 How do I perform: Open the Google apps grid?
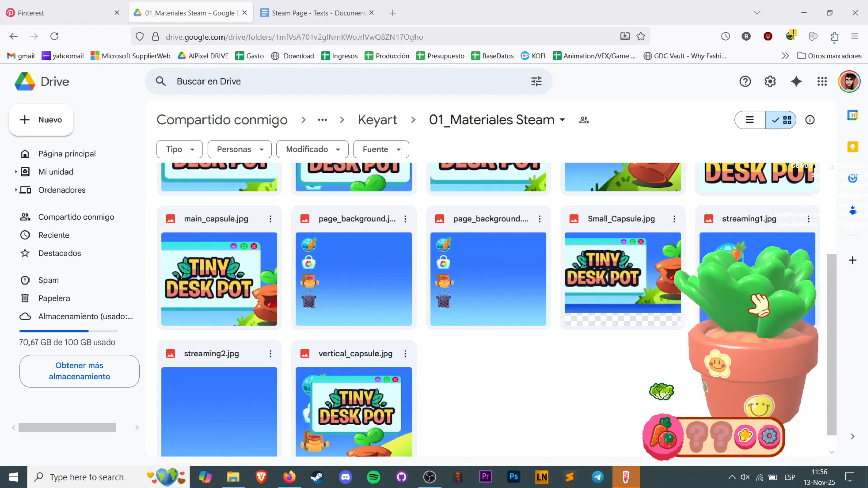pyautogui.click(x=822, y=81)
